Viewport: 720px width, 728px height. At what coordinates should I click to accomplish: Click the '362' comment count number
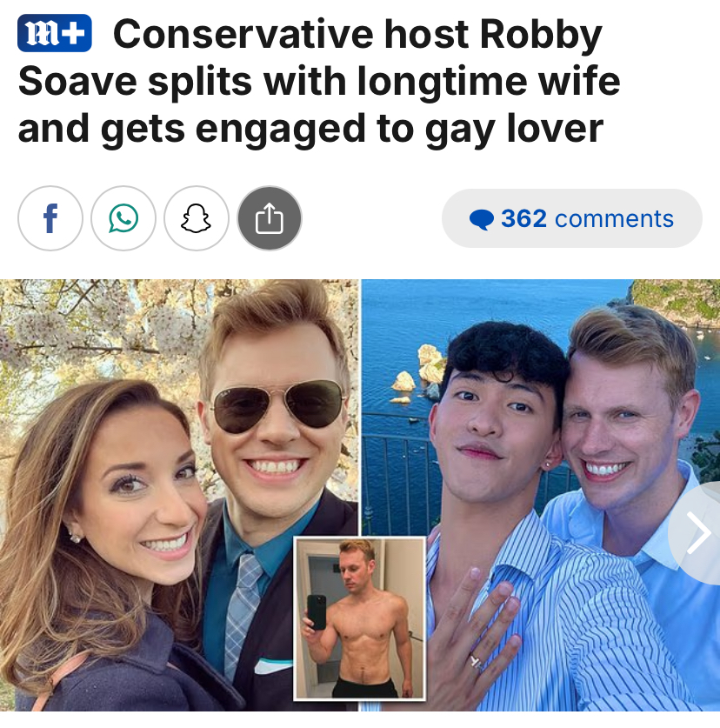[x=523, y=218]
